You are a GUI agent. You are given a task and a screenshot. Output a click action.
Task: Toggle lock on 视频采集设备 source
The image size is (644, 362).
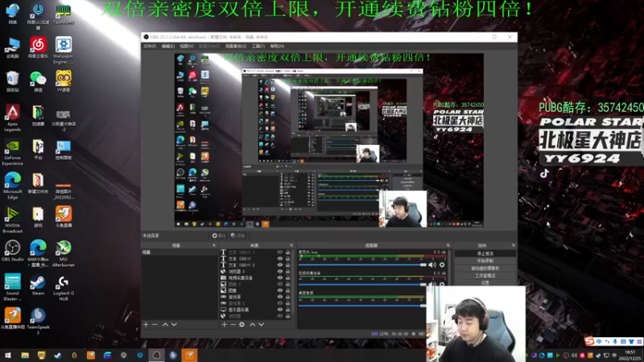click(x=288, y=278)
